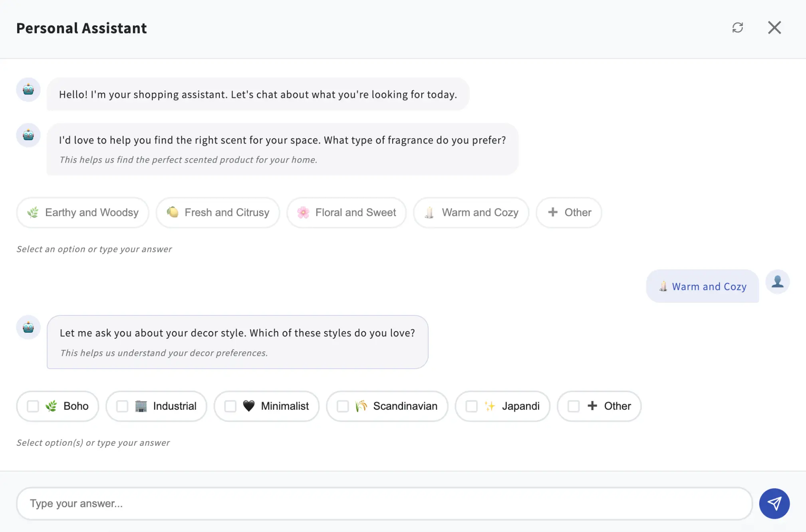Click the plus icon on fragrance Other
The width and height of the screenshot is (806, 532).
(553, 212)
